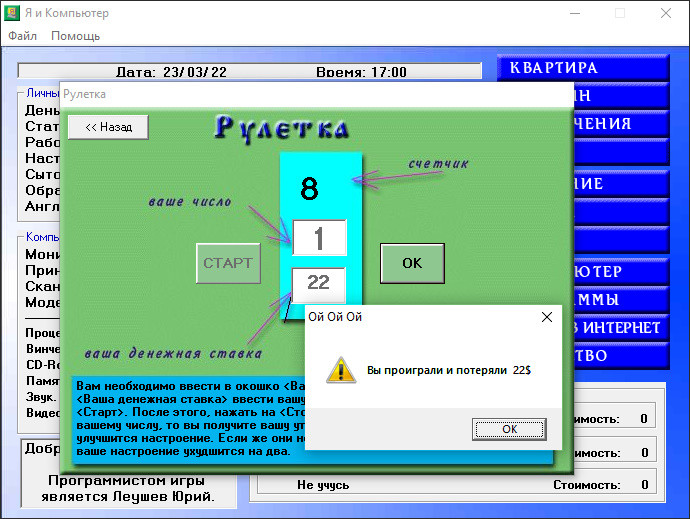This screenshot has width=690, height=519.
Task: Open the Помощь menu
Action: [75, 36]
